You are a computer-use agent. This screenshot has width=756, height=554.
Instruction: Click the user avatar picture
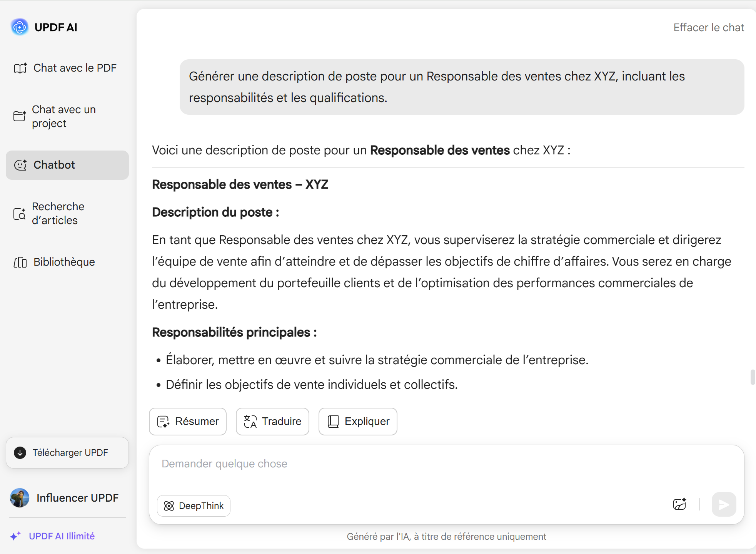click(x=20, y=498)
